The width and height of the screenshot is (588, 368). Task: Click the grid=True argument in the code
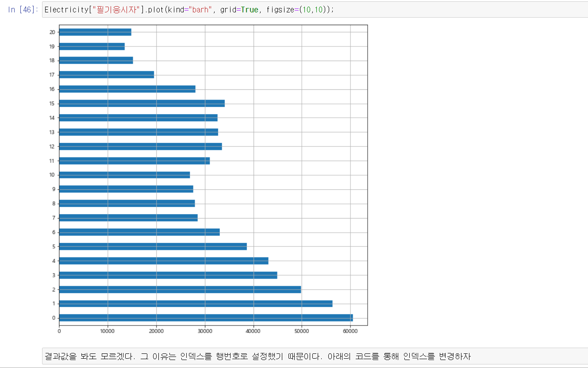pos(239,10)
